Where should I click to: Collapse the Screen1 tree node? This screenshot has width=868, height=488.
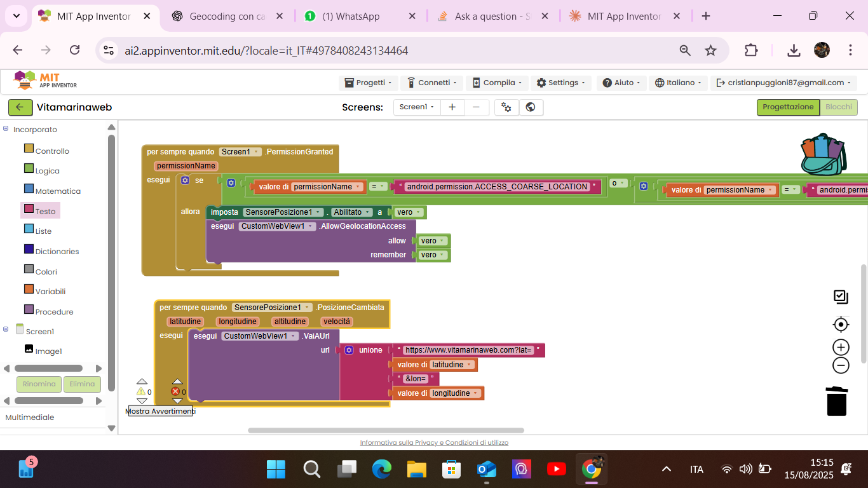pos(6,329)
